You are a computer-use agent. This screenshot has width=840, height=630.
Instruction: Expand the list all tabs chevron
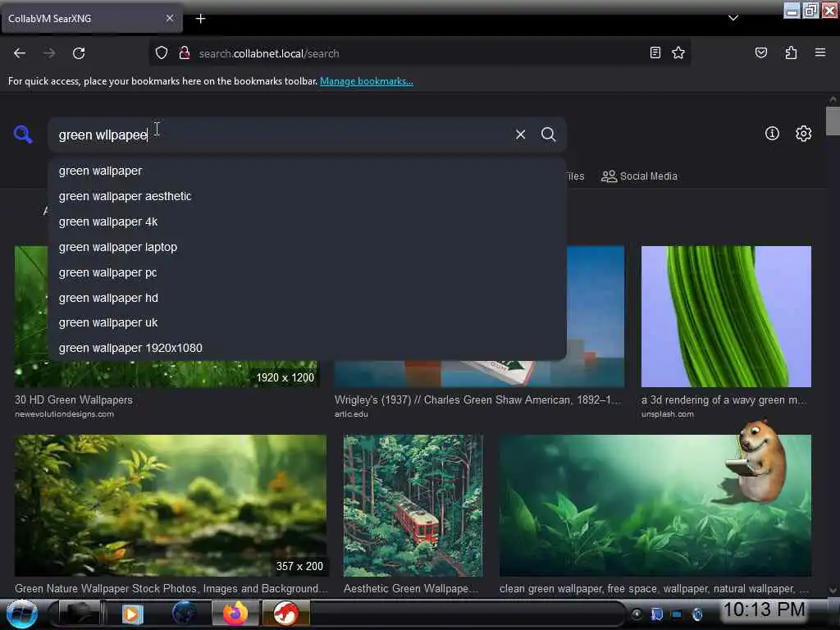[x=733, y=18]
